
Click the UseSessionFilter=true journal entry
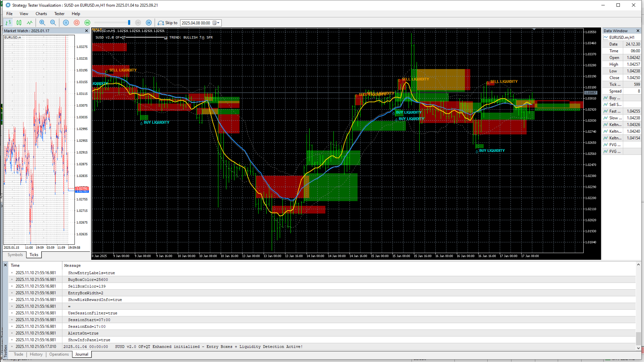93,313
